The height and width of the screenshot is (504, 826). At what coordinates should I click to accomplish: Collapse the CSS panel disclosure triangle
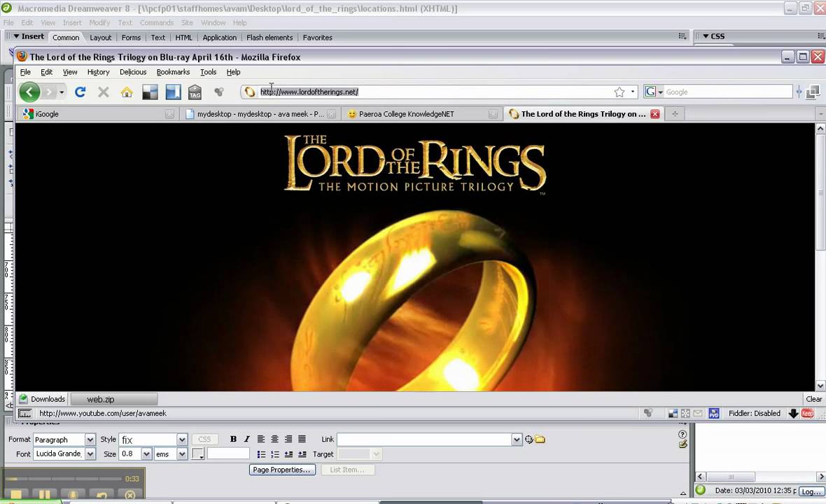coord(706,36)
